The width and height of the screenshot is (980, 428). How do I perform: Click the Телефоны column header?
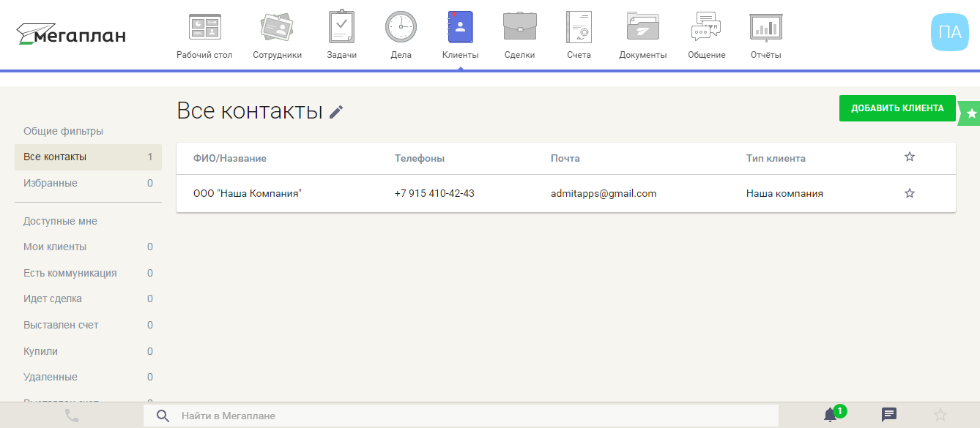click(x=420, y=158)
